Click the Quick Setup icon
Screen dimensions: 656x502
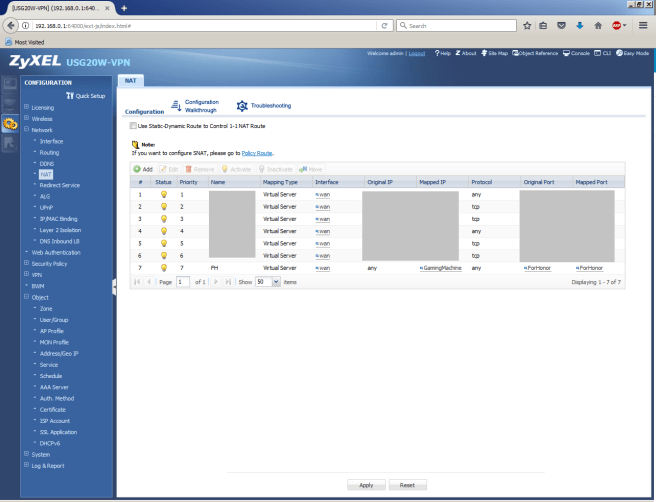(x=69, y=95)
